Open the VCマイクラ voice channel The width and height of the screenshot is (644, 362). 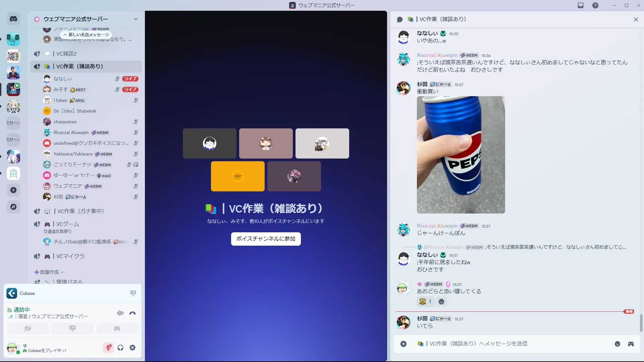(70, 256)
